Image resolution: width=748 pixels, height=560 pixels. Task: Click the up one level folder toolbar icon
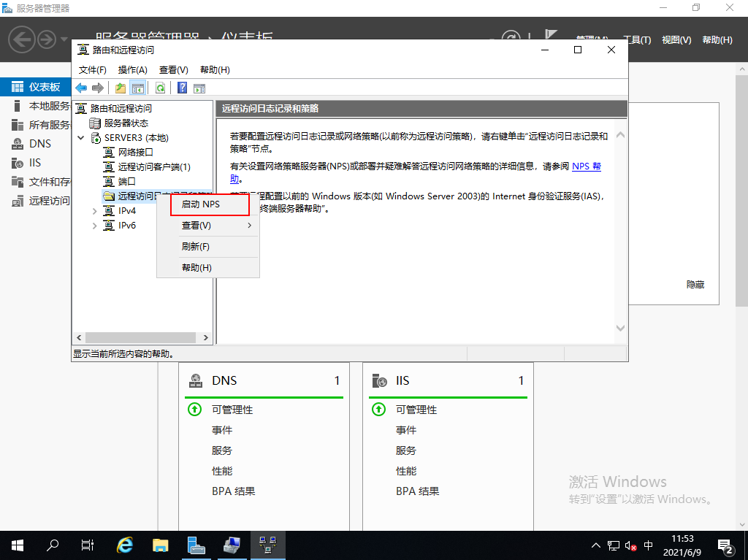[119, 88]
